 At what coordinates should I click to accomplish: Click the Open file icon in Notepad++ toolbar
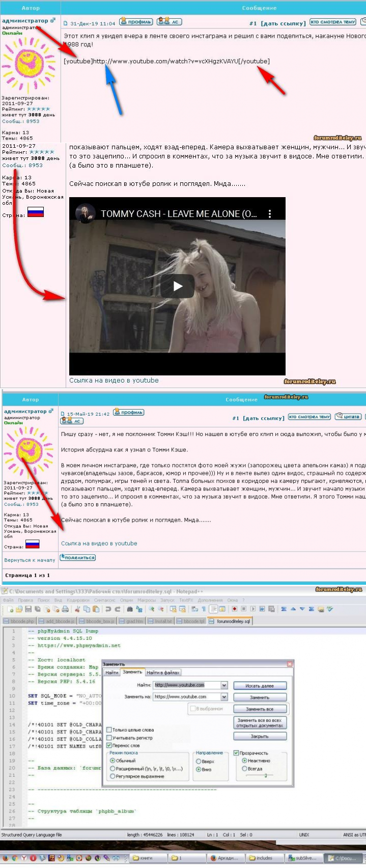tap(19, 609)
